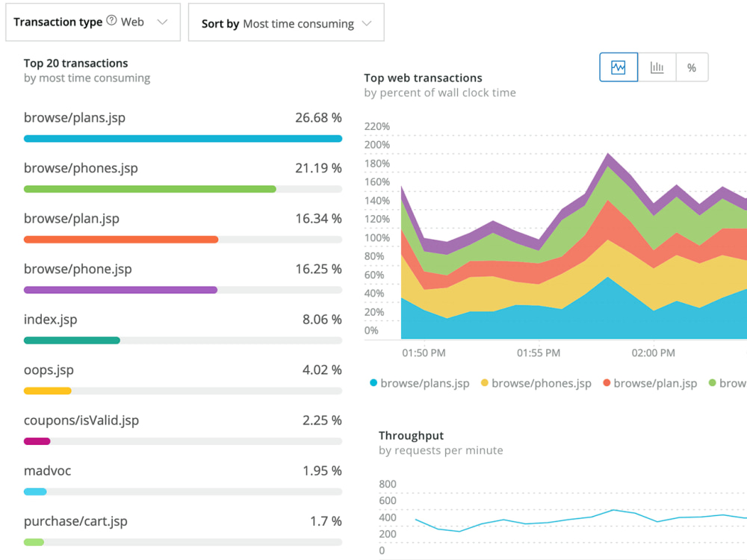
Task: Click the light green purchase/cart.jsp progress bar
Action: [34, 542]
